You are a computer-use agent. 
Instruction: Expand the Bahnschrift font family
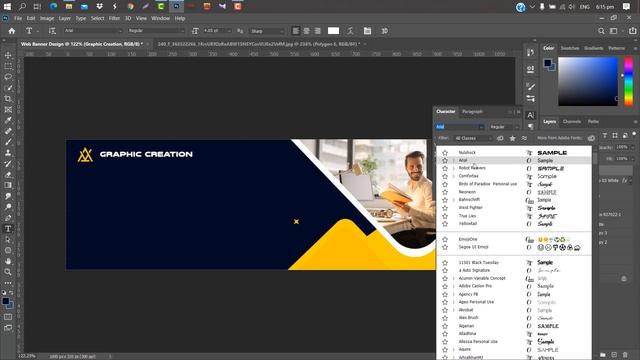(x=453, y=200)
